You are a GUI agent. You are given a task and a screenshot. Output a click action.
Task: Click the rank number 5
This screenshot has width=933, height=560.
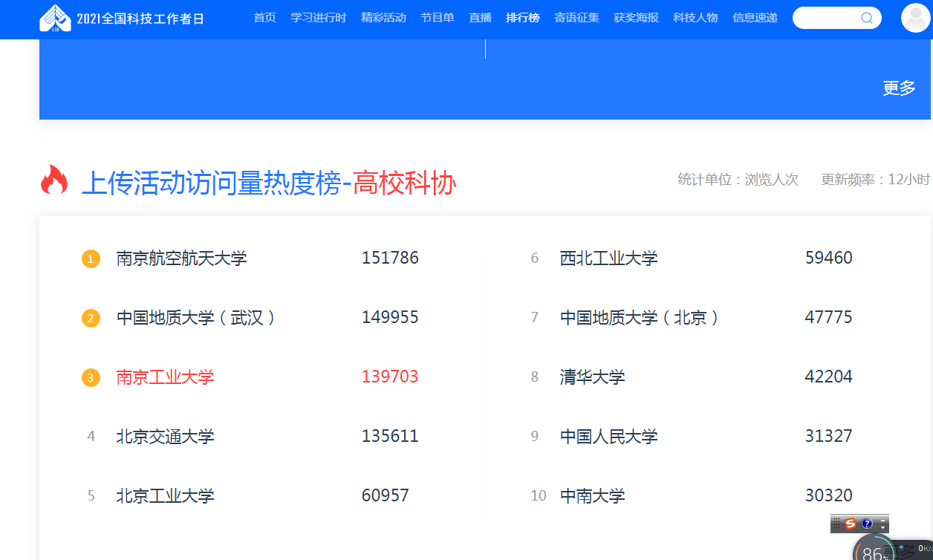(91, 496)
